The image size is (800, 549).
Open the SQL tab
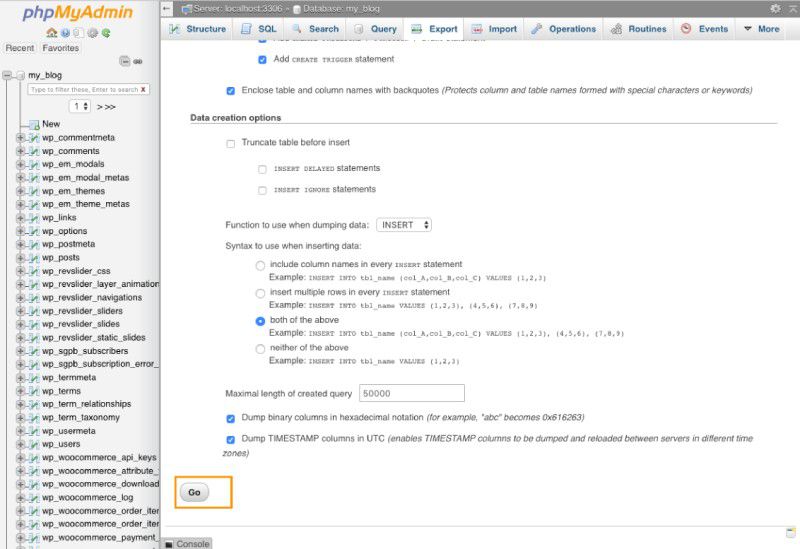(259, 29)
